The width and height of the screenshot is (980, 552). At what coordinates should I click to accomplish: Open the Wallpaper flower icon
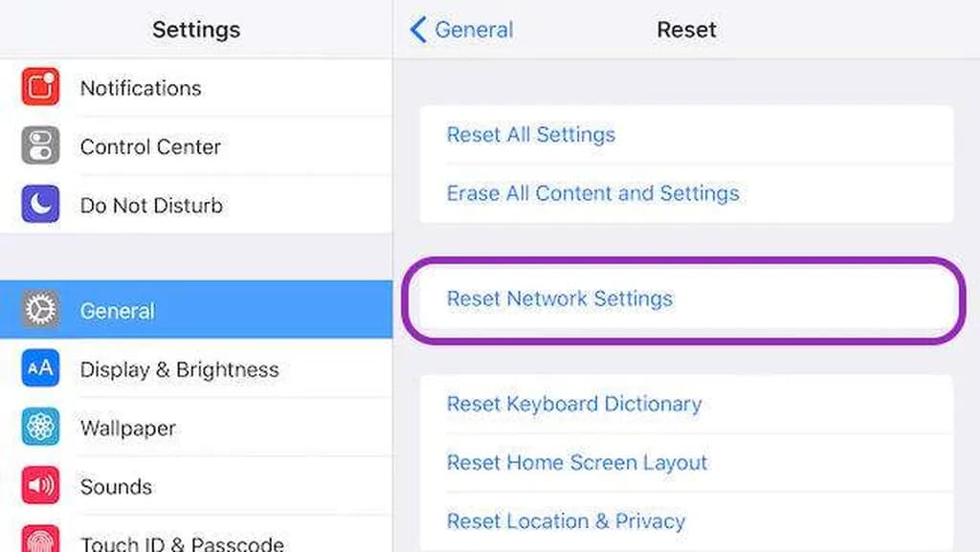click(x=40, y=427)
